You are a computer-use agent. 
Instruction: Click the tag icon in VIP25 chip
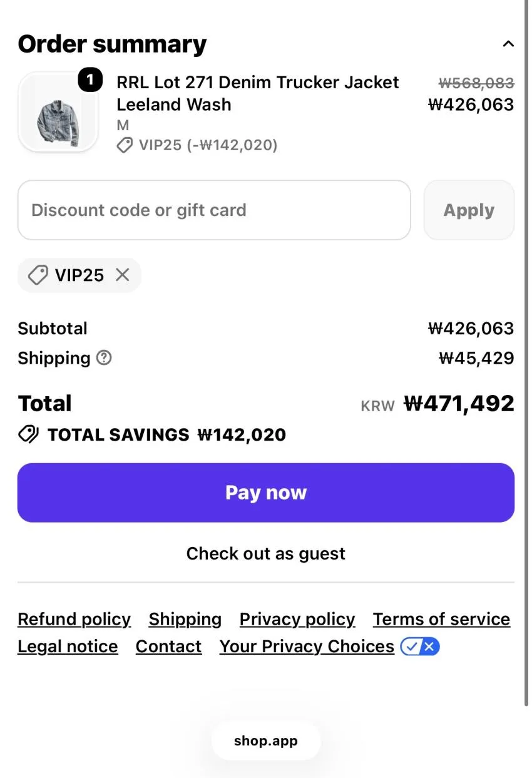(x=38, y=275)
